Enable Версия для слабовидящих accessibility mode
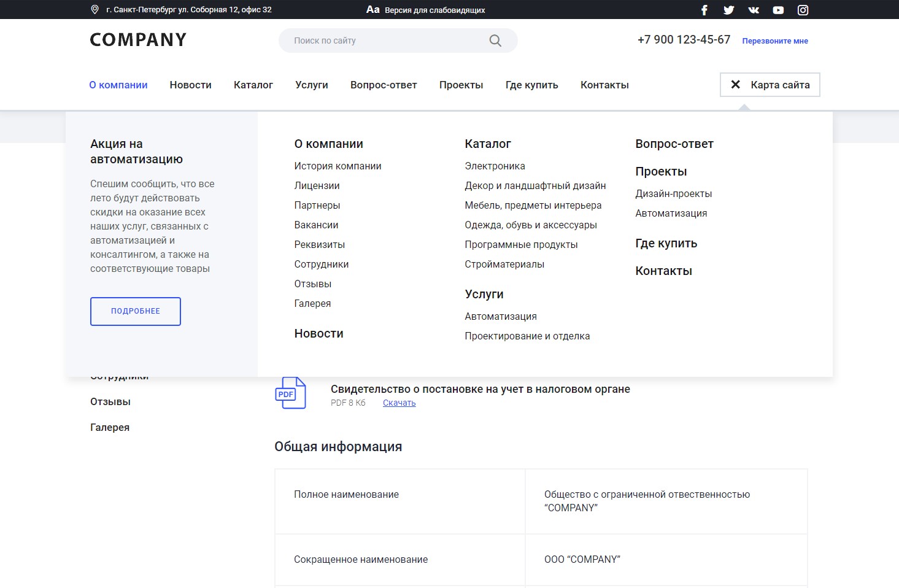 [425, 10]
